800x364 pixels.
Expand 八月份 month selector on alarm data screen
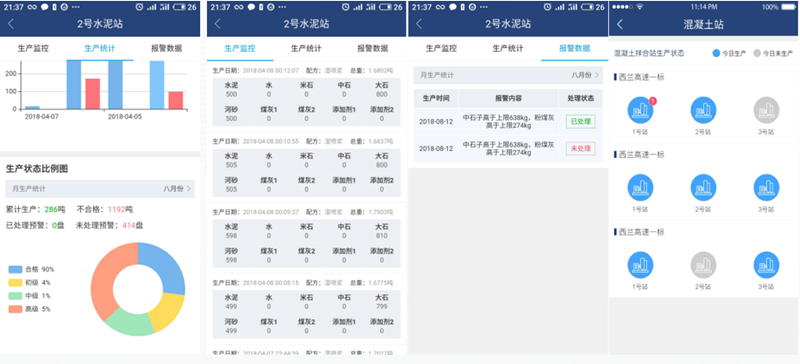point(585,75)
